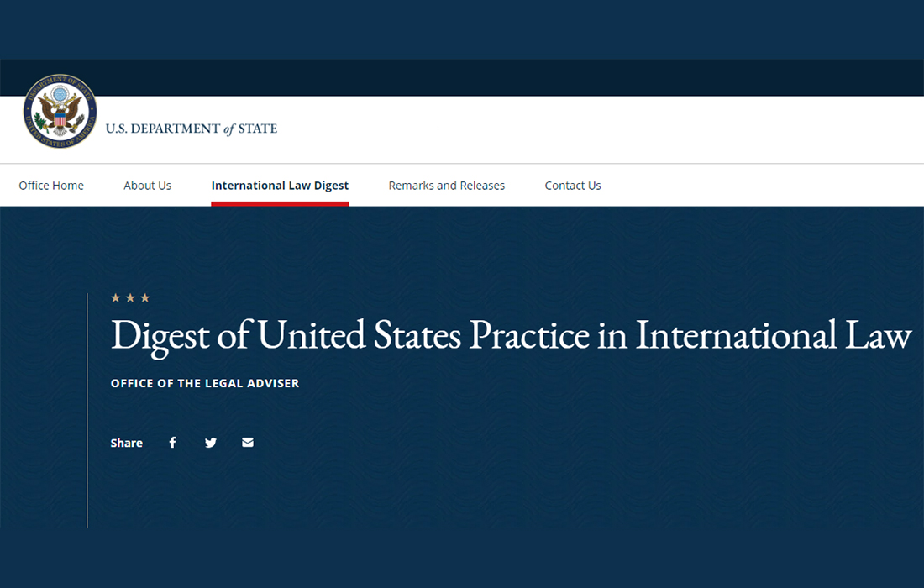
Task: Select the International Law Digest tab
Action: 280,186
